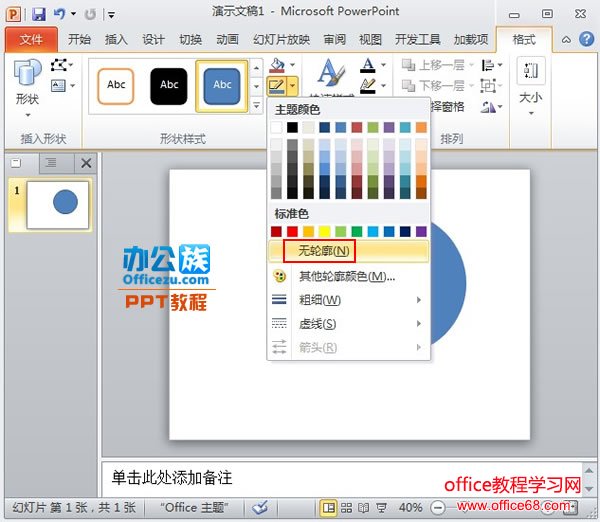Pick the orange theme color swatch in top row
The width and height of the screenshot is (600, 522).
coord(421,127)
